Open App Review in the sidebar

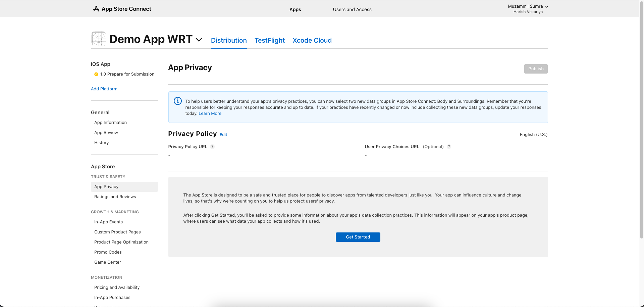pyautogui.click(x=106, y=133)
